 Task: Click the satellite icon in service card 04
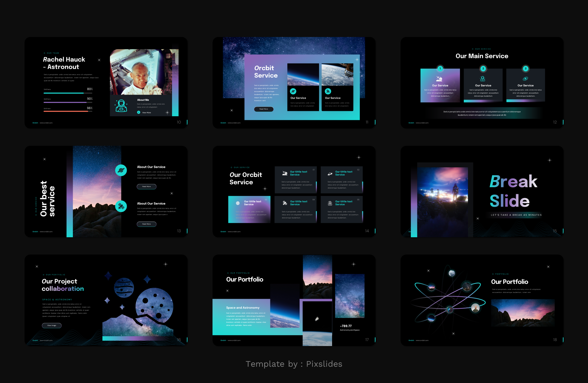(285, 203)
